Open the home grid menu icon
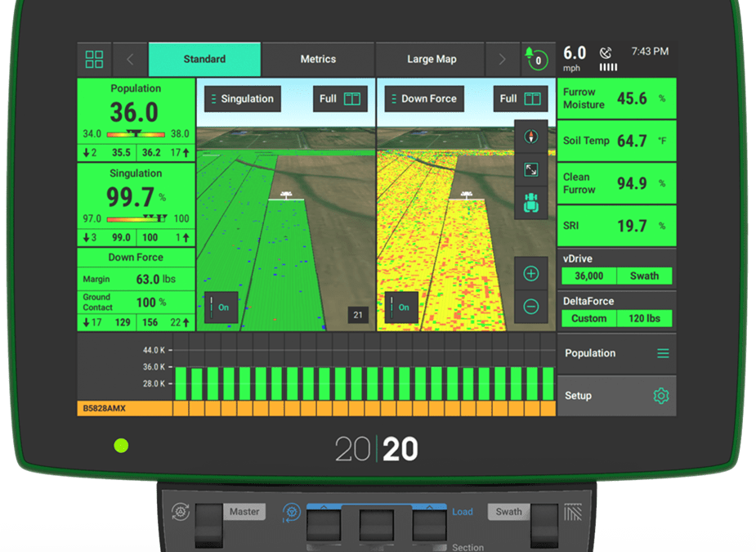 94,60
